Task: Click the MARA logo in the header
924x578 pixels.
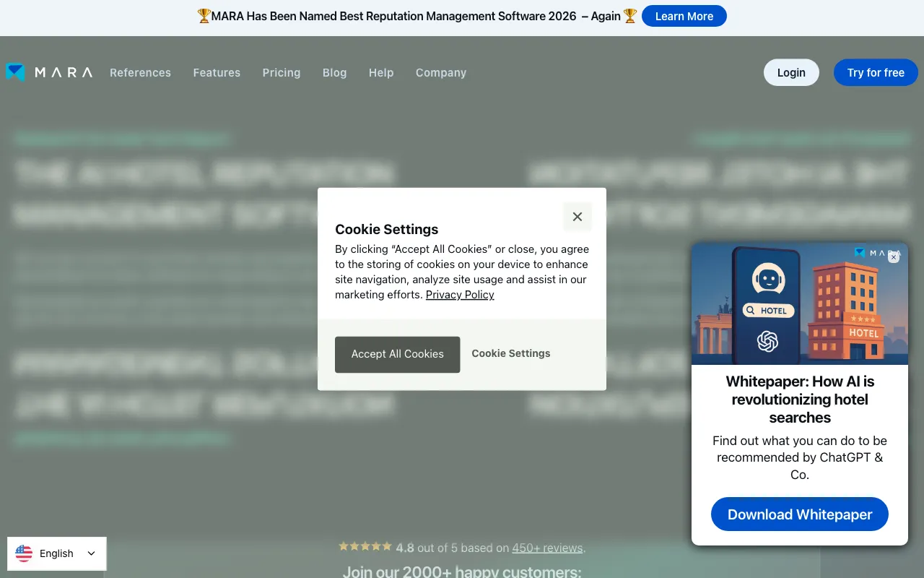Action: click(x=49, y=72)
